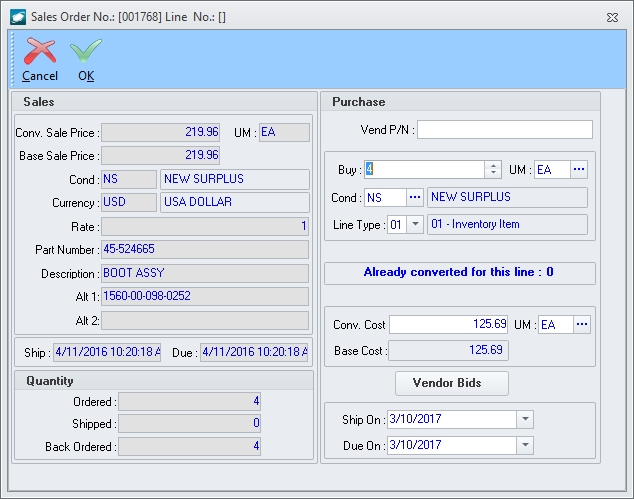Image resolution: width=634 pixels, height=499 pixels.
Task: Click Due On date 3/10/2017
Action: [x=452, y=445]
